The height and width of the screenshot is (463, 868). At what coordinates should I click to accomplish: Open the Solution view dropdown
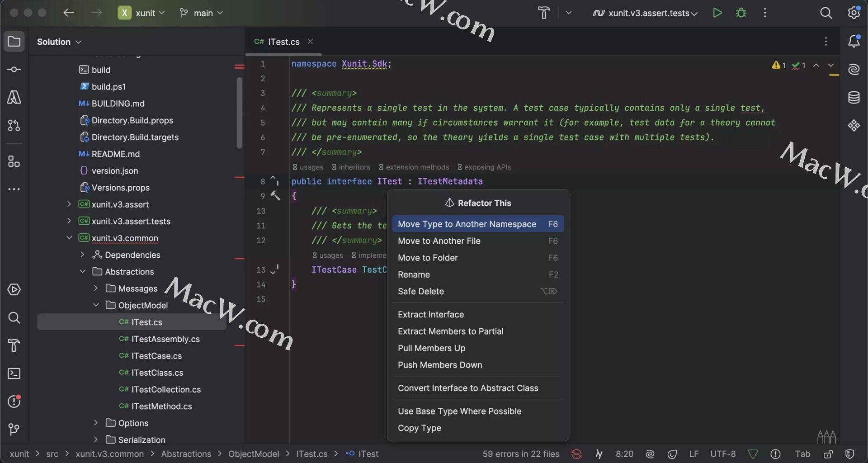tap(59, 42)
